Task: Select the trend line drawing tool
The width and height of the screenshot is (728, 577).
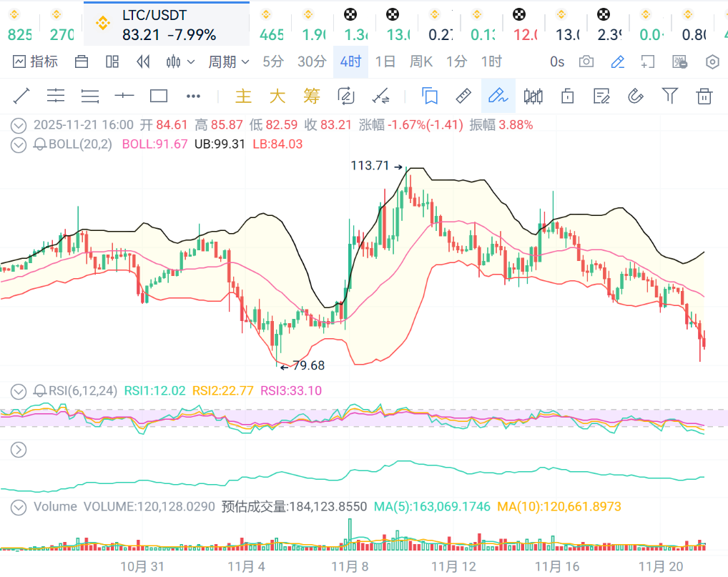Action: tap(21, 96)
